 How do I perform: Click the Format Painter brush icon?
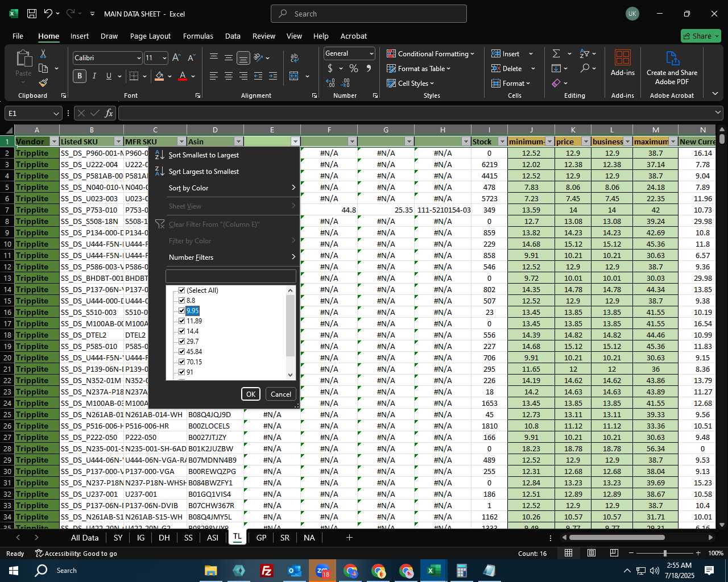[x=43, y=82]
